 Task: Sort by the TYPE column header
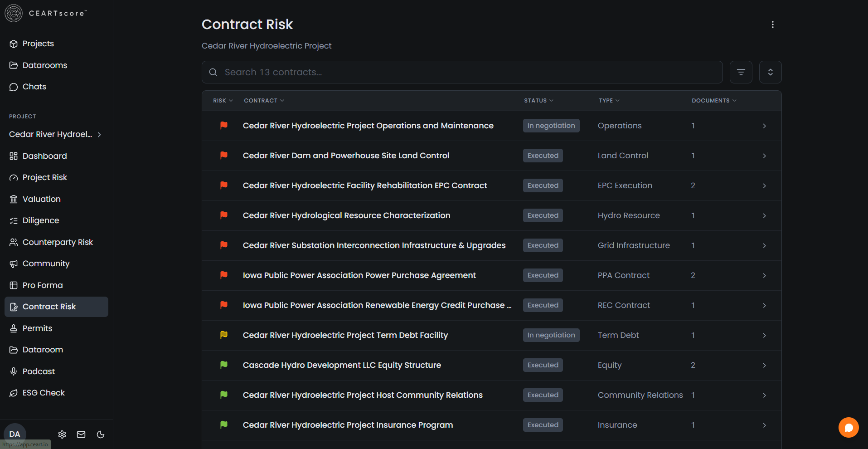tap(609, 101)
